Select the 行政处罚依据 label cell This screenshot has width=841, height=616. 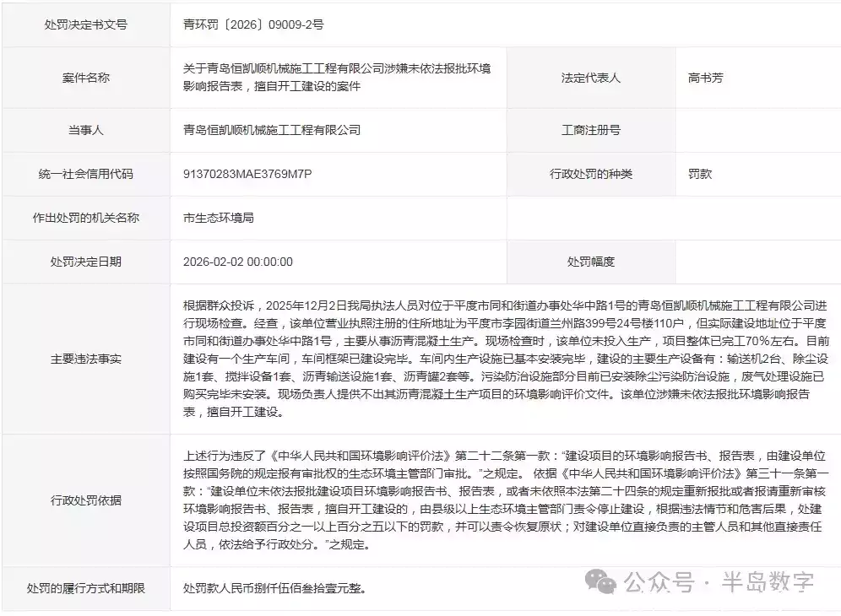(x=85, y=500)
